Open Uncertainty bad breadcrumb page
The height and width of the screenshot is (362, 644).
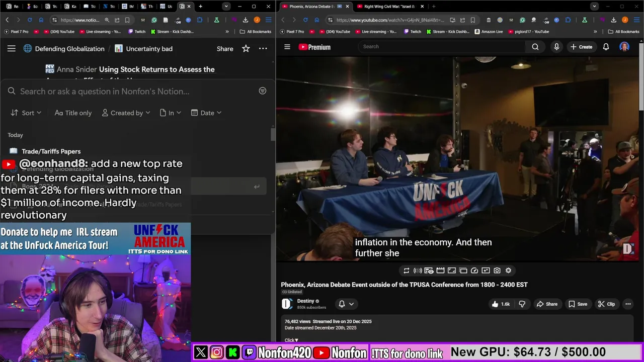point(143,49)
